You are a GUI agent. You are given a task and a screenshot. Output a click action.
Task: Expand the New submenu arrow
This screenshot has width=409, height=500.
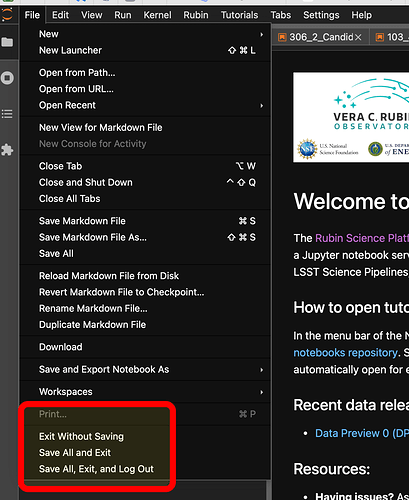pos(262,34)
